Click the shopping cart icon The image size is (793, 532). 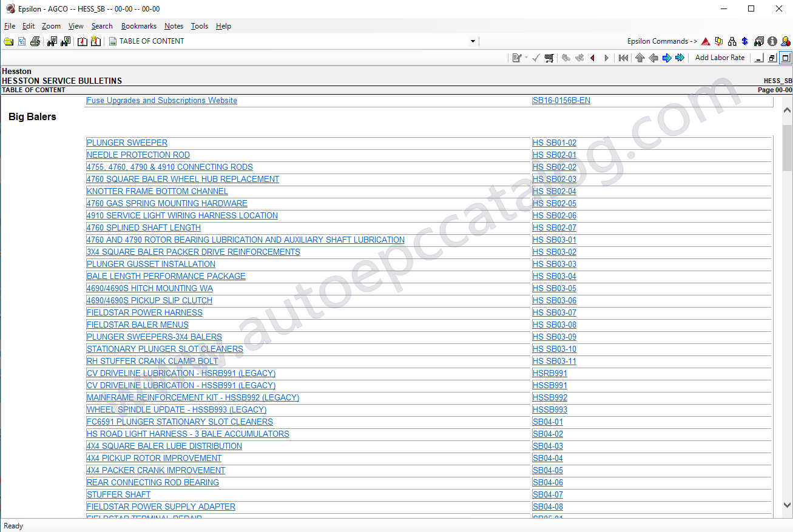click(549, 58)
